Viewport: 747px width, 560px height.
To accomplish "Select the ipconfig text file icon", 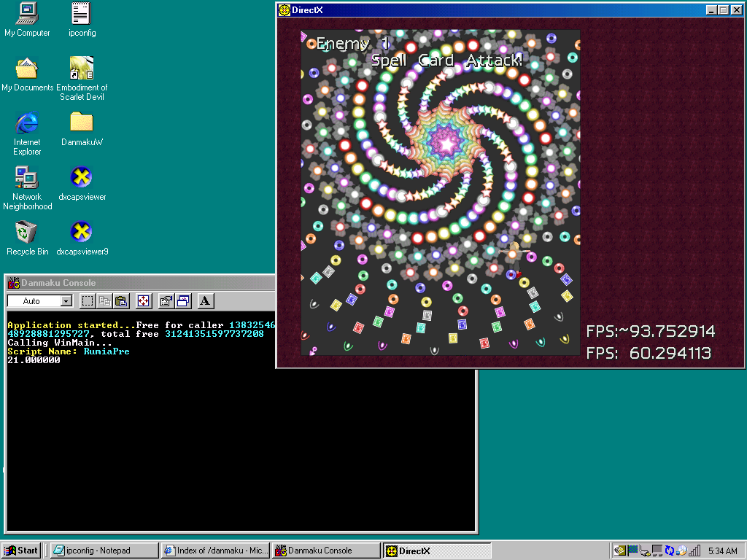I will click(82, 20).
